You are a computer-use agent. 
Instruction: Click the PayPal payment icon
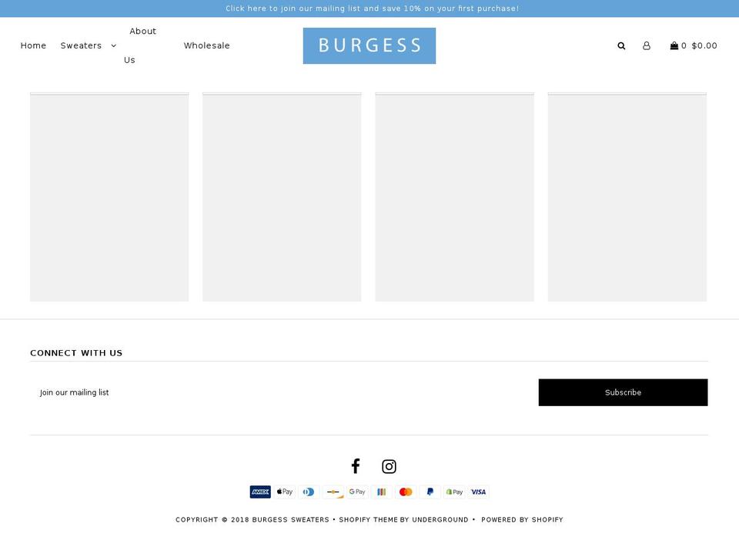pos(430,492)
